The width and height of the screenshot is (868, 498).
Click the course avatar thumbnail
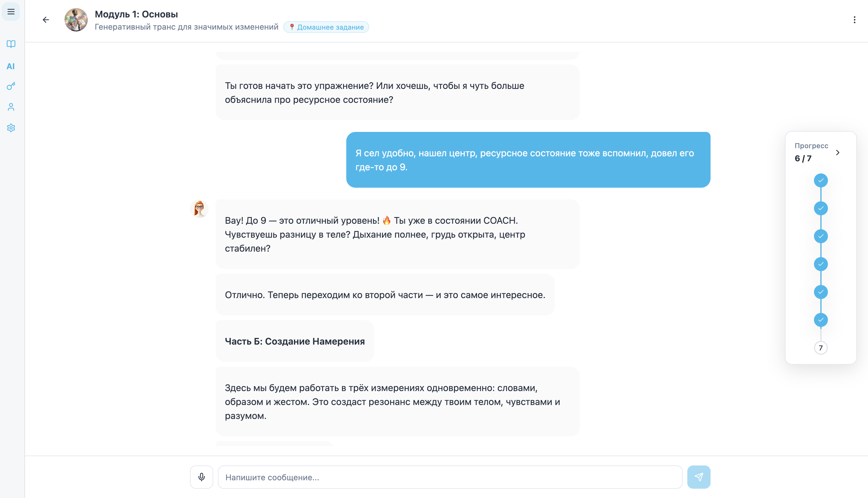click(x=76, y=20)
